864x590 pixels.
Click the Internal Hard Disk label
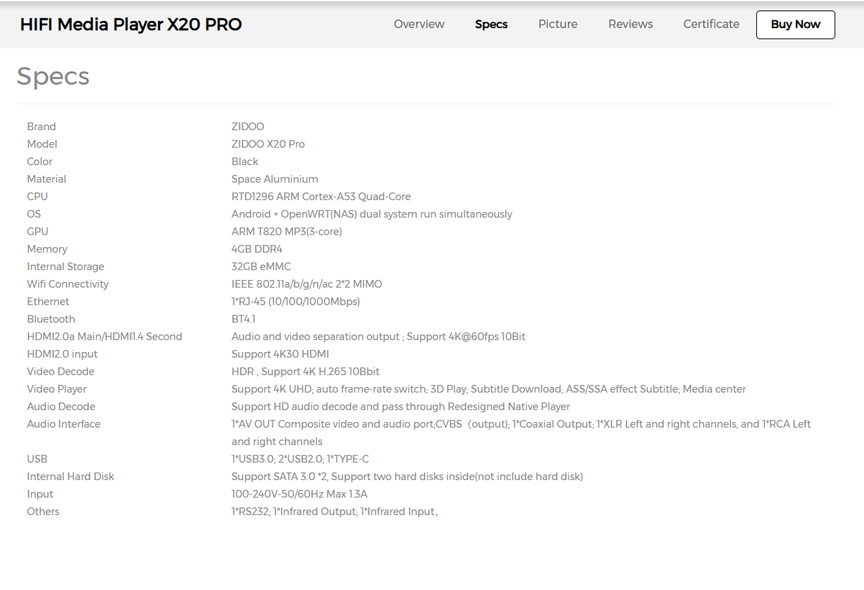pos(71,477)
